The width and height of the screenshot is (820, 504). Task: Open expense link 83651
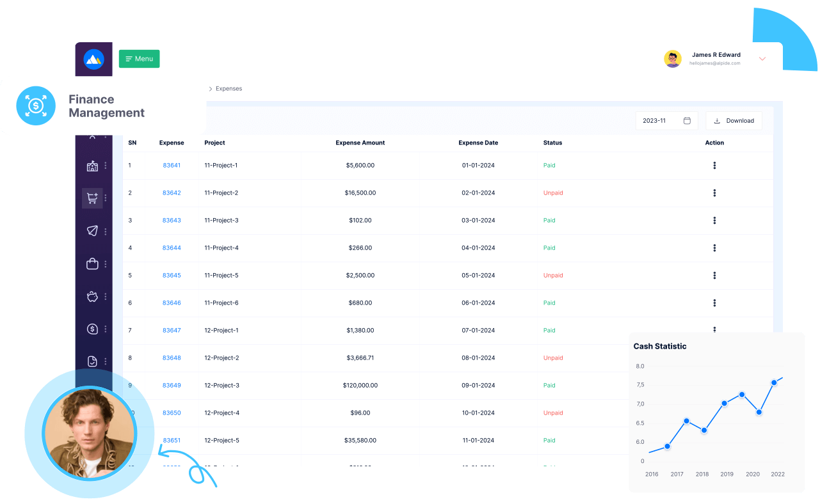[x=172, y=440]
